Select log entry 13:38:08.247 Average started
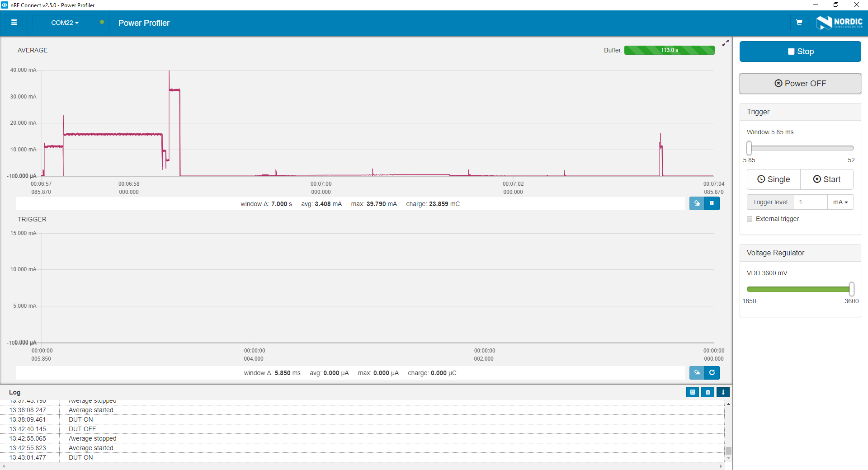The height and width of the screenshot is (470, 868). (362, 410)
